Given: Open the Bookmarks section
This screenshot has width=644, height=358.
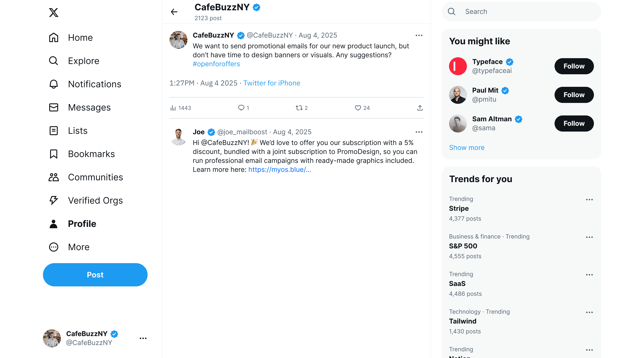Looking at the screenshot, I should [x=91, y=154].
